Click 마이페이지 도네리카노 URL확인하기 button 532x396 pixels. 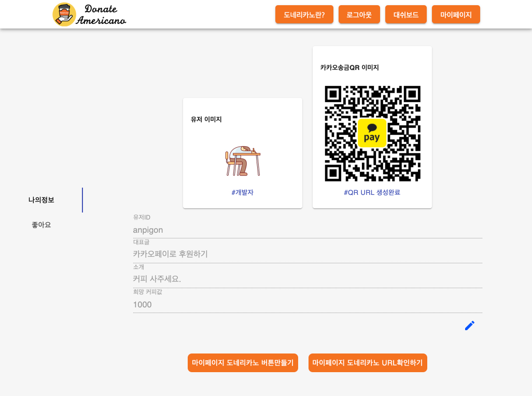[x=368, y=363]
